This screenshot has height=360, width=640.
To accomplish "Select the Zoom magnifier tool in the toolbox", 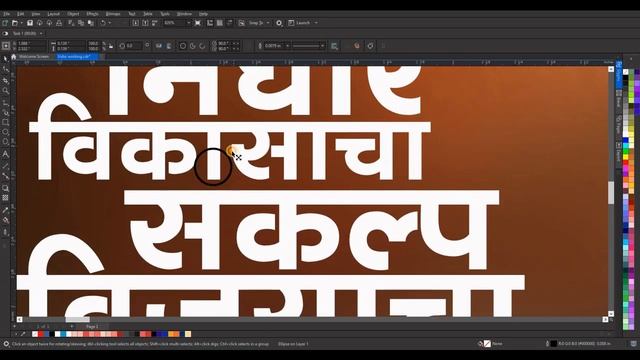I will [x=5, y=91].
